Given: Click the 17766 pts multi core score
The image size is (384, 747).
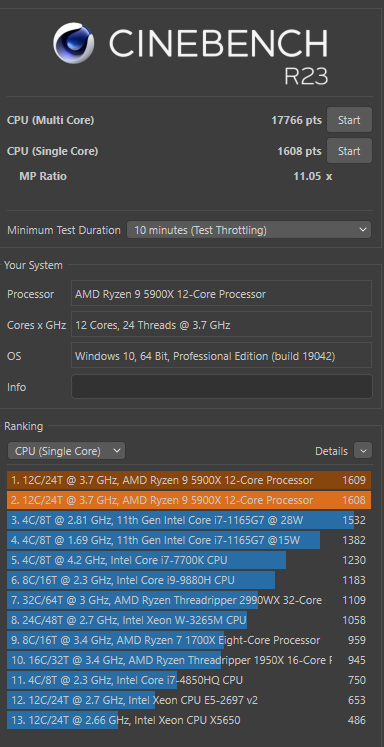Looking at the screenshot, I should (296, 120).
